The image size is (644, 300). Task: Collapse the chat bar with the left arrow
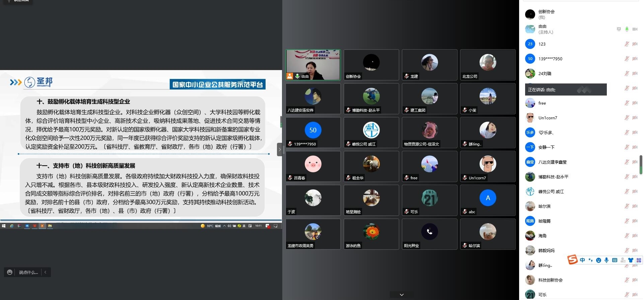pos(46,272)
